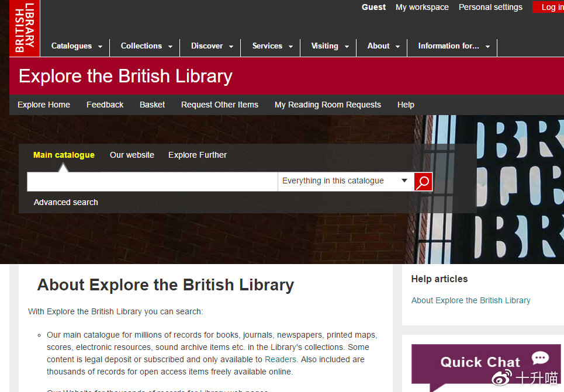564x392 pixels.
Task: Open the Feedback page
Action: (x=105, y=105)
